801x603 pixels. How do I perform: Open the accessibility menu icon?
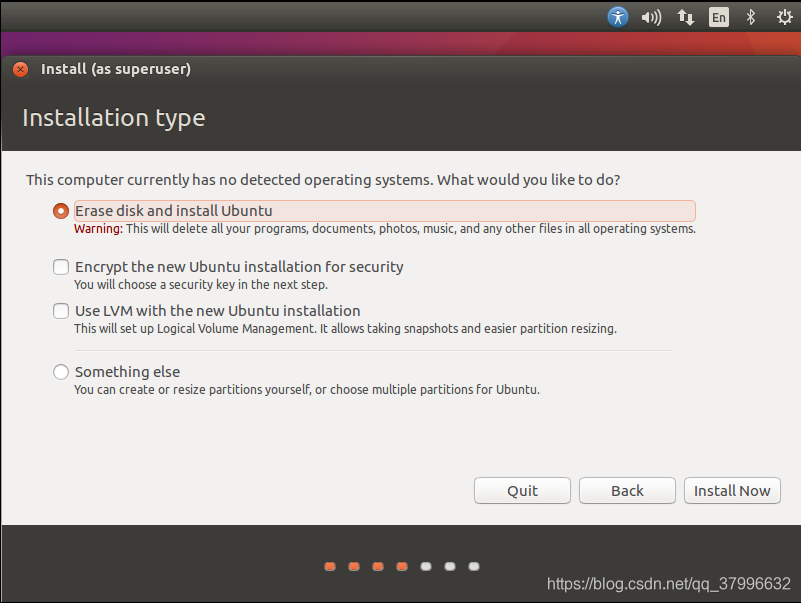click(x=618, y=17)
